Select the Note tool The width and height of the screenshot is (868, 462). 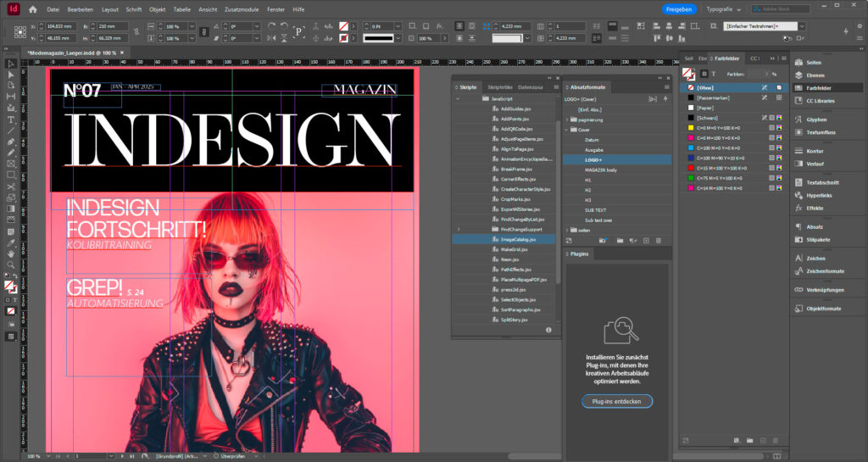10,231
